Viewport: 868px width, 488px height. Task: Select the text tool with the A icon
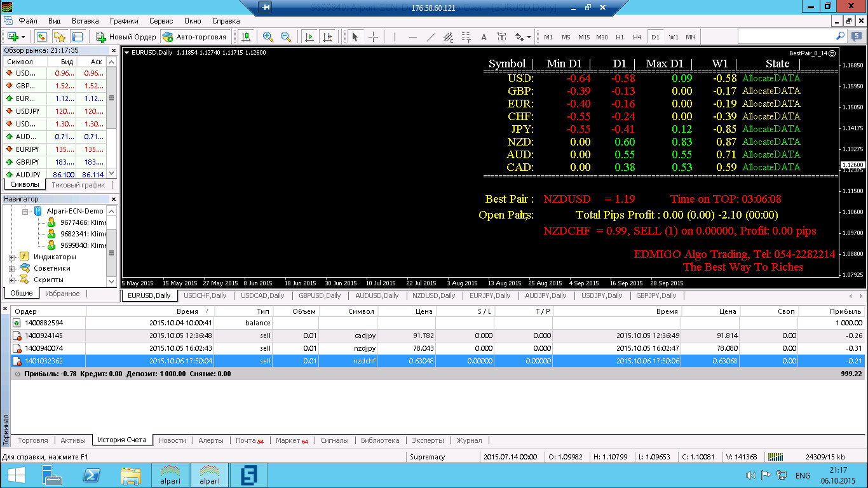[x=484, y=37]
